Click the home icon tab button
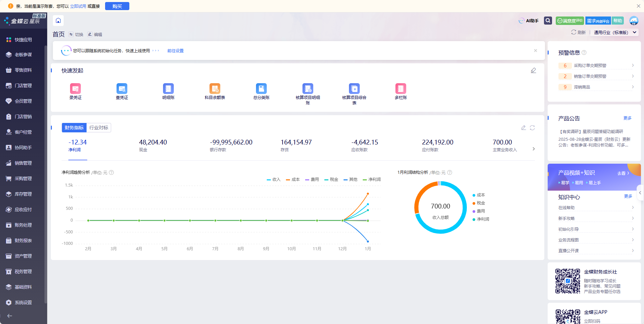Image resolution: width=644 pixels, height=324 pixels. (x=58, y=21)
